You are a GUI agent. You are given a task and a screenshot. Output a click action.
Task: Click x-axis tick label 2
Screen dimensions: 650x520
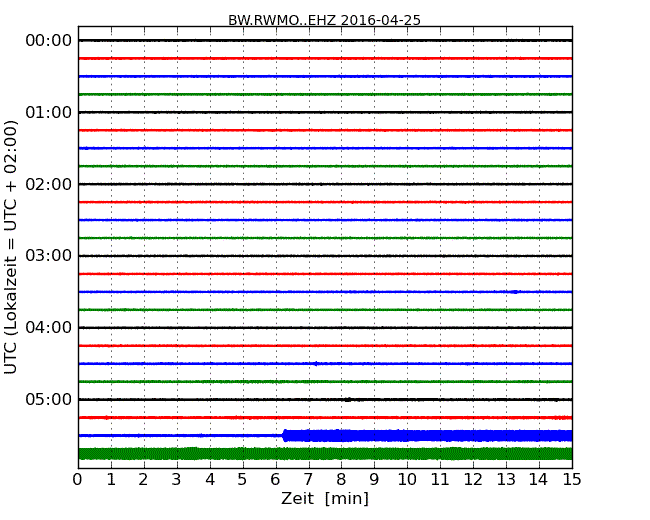143,480
